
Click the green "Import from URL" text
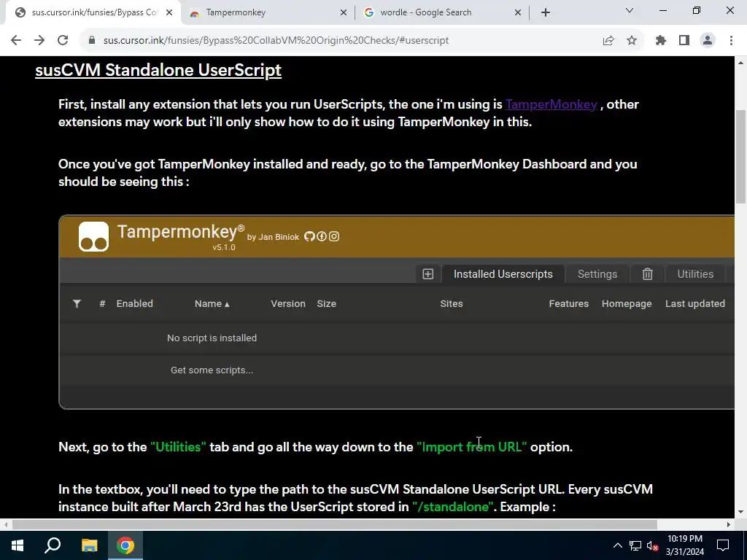tap(472, 447)
